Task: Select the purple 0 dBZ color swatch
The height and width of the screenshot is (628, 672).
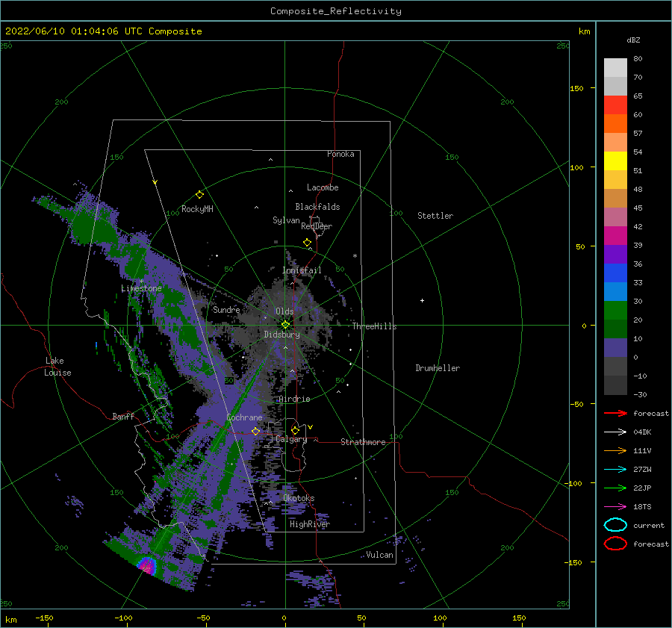Action: coord(615,348)
